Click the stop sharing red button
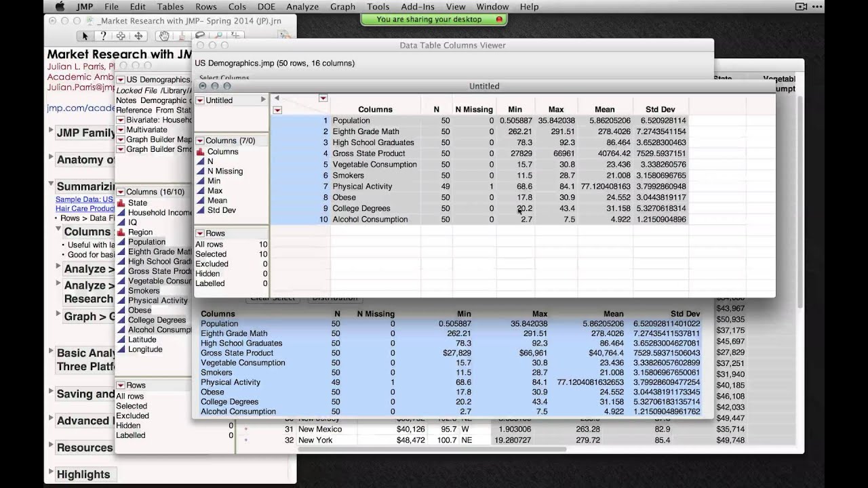Image resolution: width=868 pixels, height=488 pixels. (x=499, y=20)
